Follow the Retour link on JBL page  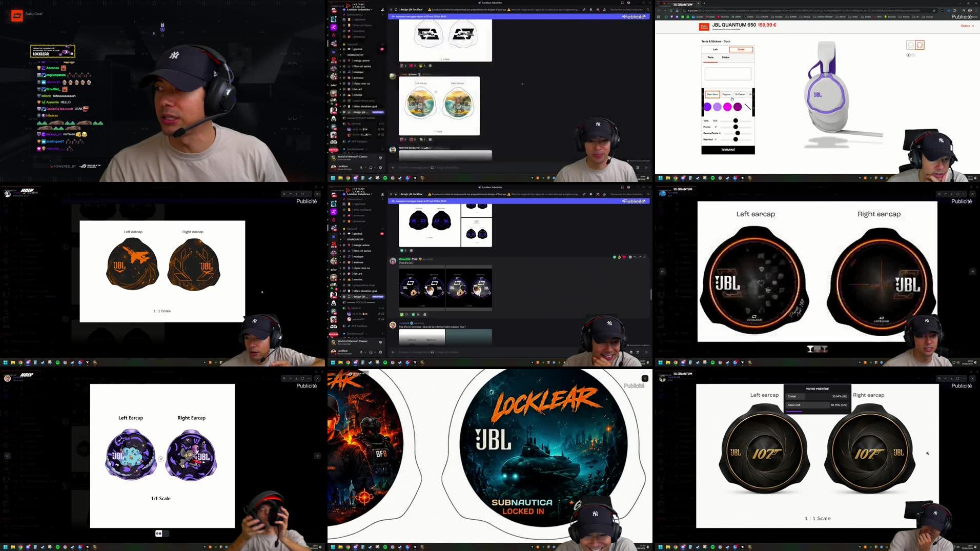pos(967,26)
